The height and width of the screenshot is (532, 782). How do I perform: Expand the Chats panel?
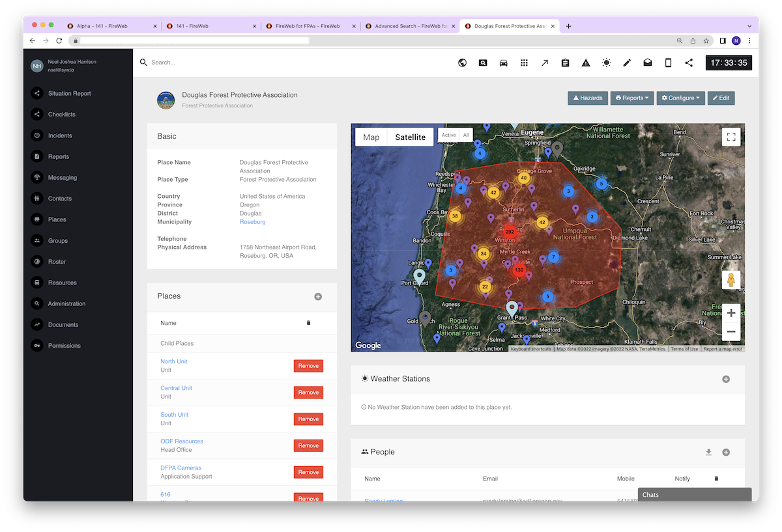coord(693,495)
